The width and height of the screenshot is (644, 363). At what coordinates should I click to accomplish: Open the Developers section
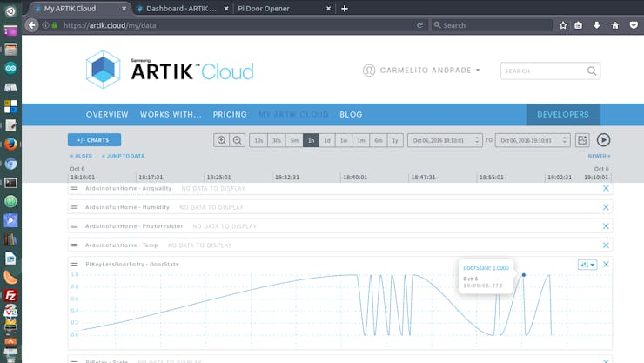[x=563, y=115]
